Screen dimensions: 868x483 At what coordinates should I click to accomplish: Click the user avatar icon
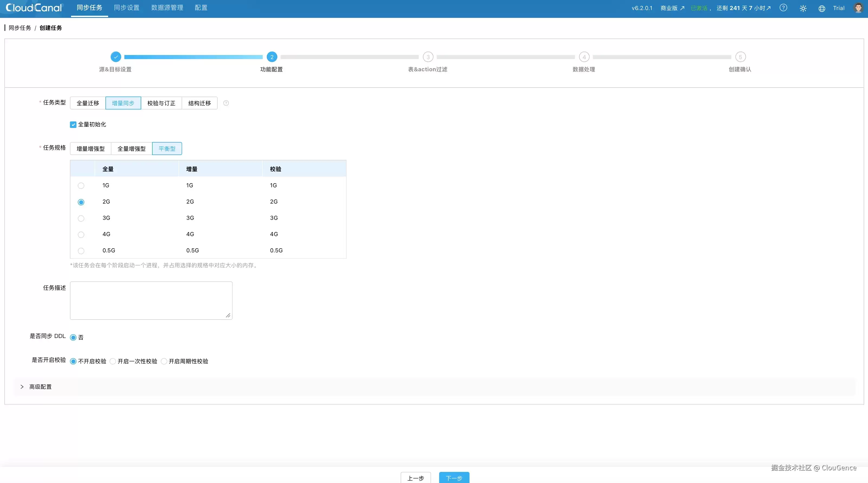pos(858,8)
